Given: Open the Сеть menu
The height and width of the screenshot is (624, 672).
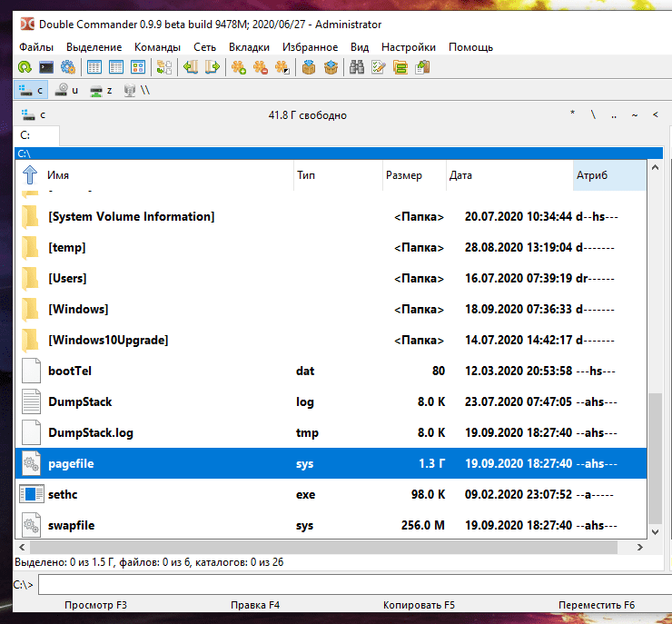Looking at the screenshot, I should tap(204, 47).
